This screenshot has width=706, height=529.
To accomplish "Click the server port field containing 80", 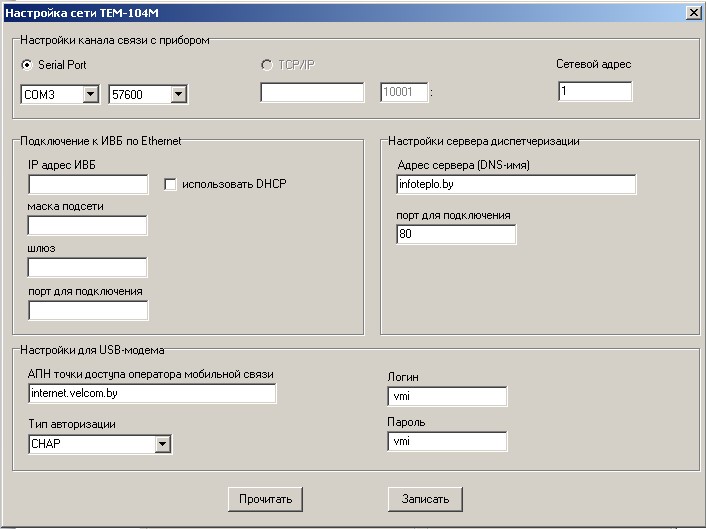I will click(x=456, y=235).
